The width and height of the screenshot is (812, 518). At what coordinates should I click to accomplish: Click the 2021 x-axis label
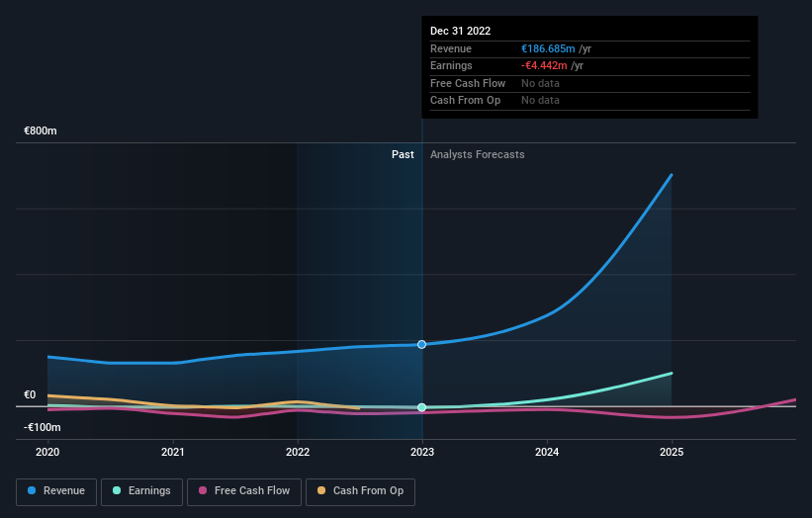(x=172, y=452)
